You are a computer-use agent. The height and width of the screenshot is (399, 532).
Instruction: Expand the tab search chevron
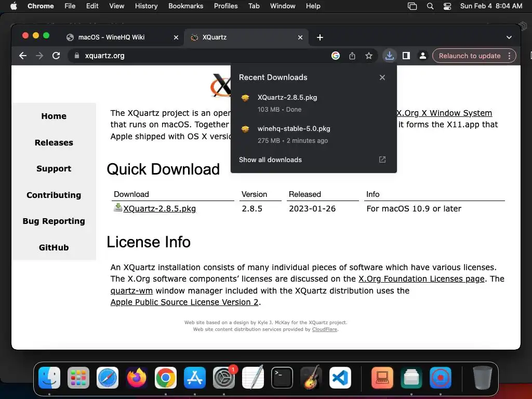[x=509, y=37]
